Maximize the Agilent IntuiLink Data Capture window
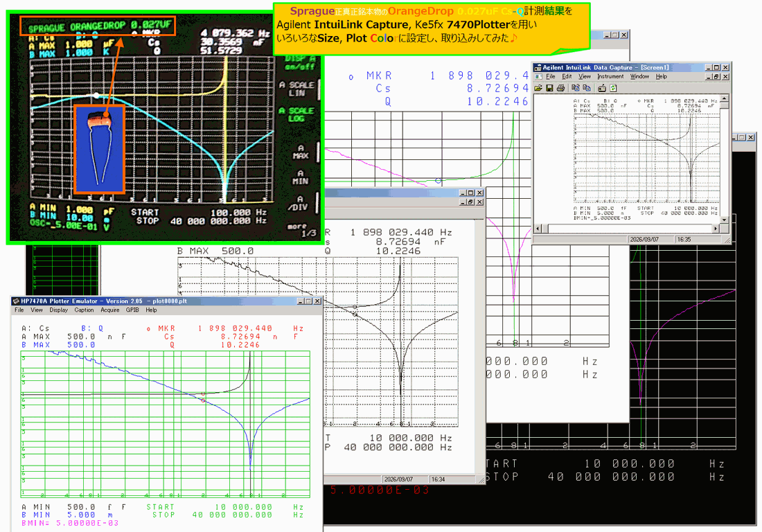This screenshot has height=532, width=762. tap(716, 67)
